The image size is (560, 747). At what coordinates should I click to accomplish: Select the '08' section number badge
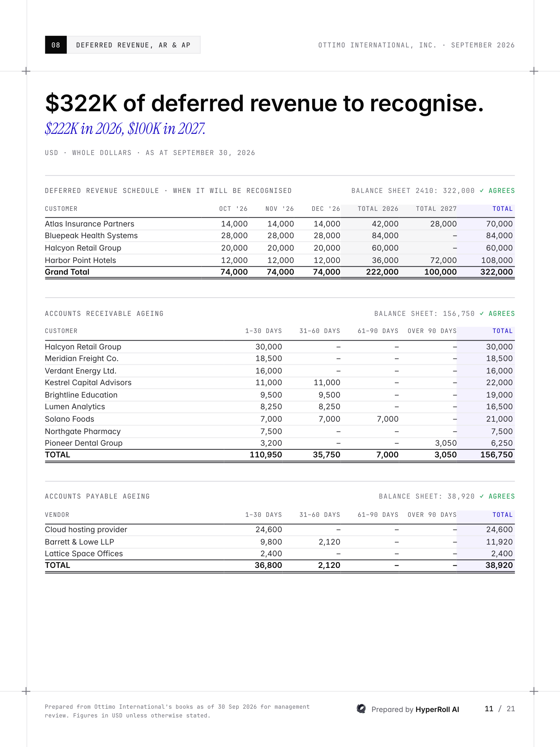[x=56, y=45]
